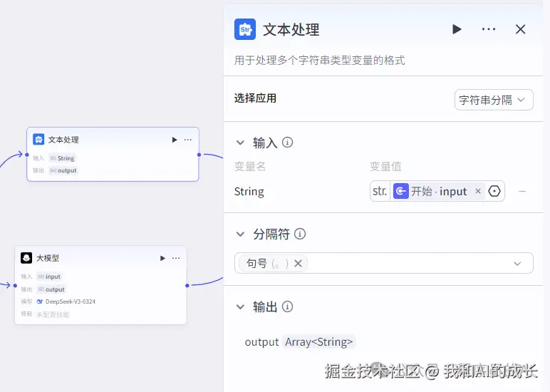
Task: Click the 大模型 node icon
Action: (x=26, y=257)
